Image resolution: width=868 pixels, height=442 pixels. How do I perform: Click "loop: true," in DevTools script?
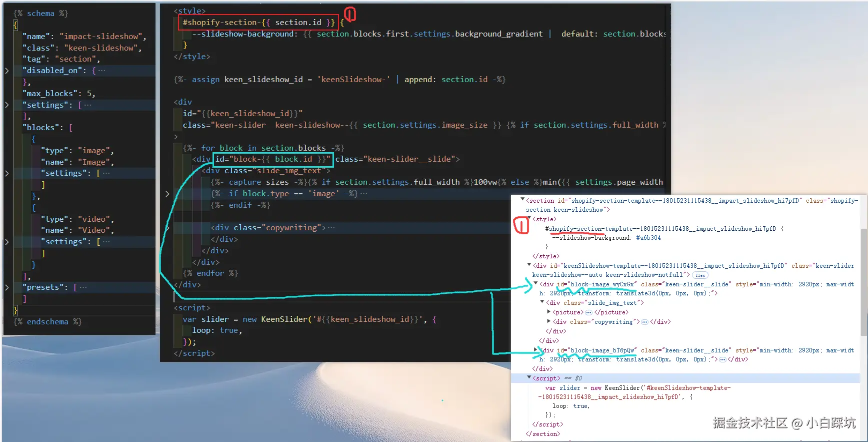[571, 406]
